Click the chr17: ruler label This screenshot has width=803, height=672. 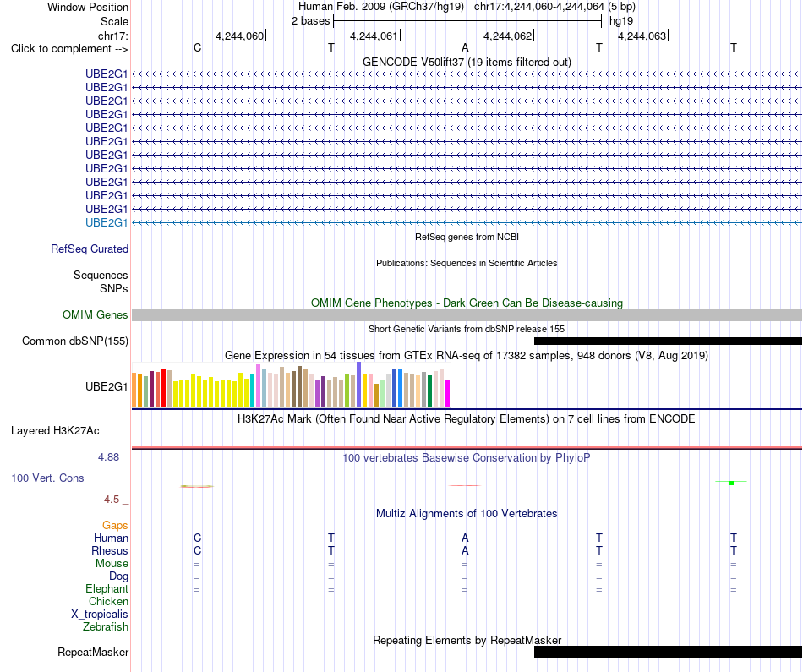[112, 36]
